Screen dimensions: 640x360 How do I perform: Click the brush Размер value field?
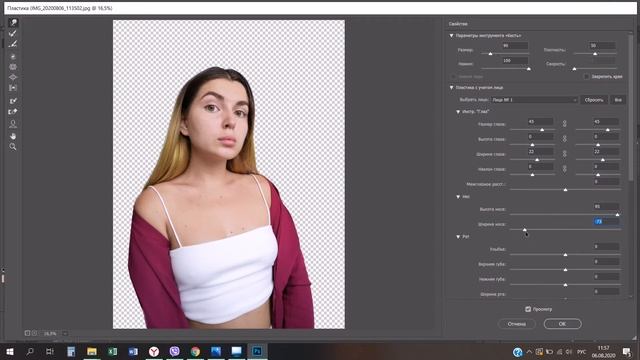point(515,46)
